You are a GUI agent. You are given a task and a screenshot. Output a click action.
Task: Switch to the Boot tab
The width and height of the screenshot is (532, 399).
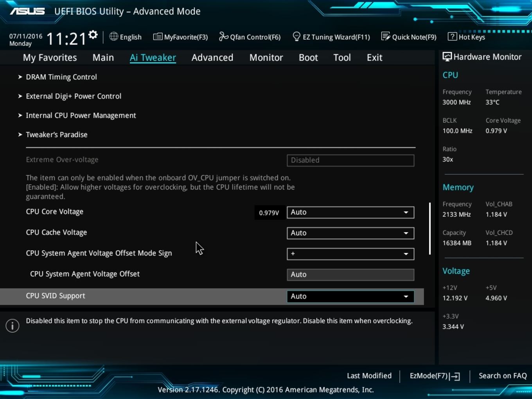[x=308, y=58]
